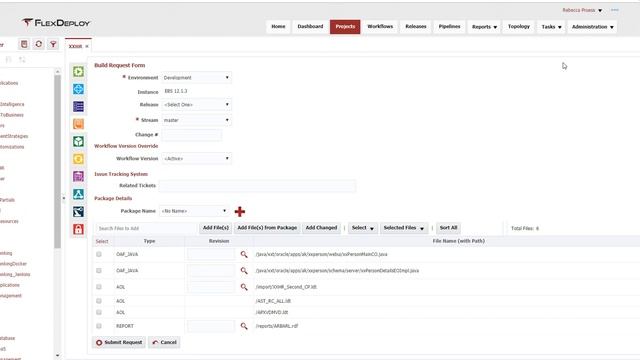The image size is (640, 360).
Task: Click the revision magnifier for xxPersonDetailsEOImpl.java
Action: (244, 271)
